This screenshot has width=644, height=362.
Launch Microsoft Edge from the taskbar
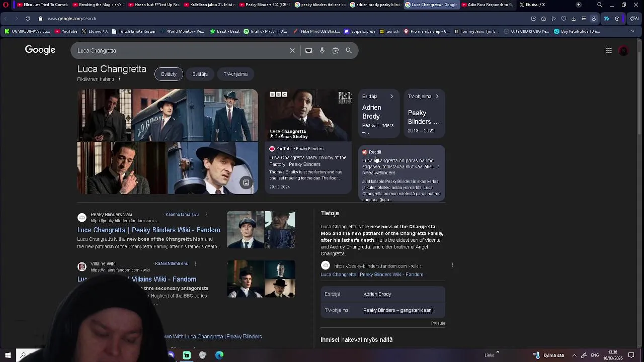point(219,355)
